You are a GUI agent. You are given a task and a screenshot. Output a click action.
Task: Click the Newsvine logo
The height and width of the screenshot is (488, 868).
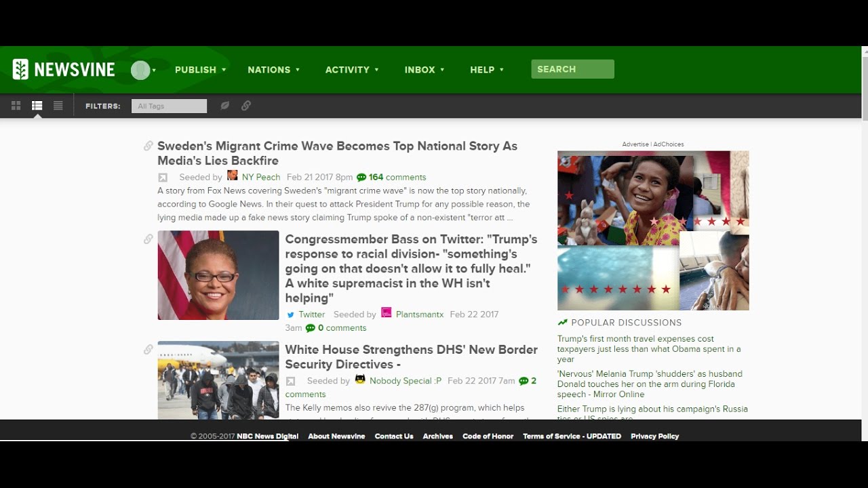pos(64,69)
